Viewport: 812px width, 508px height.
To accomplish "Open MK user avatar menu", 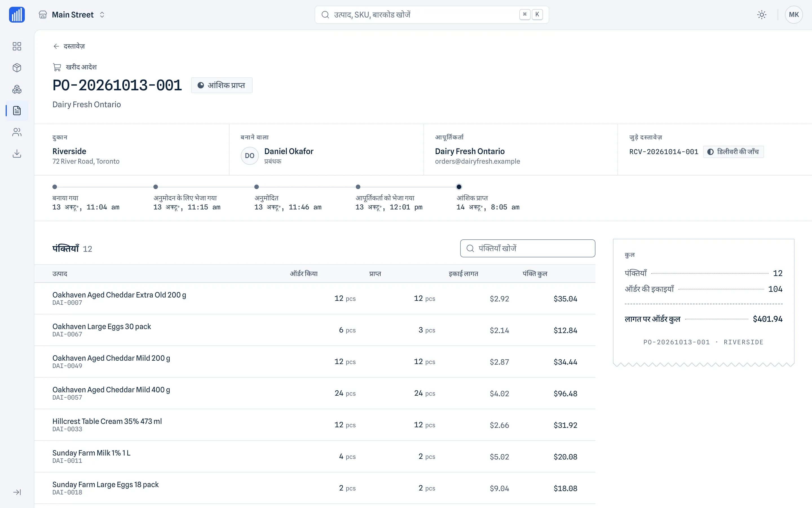I will pyautogui.click(x=794, y=15).
